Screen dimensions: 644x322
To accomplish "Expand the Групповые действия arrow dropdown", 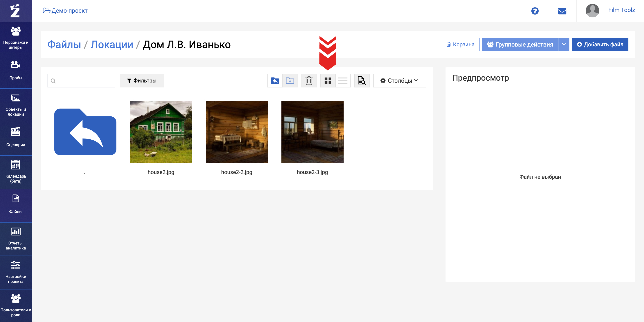I will 564,45.
